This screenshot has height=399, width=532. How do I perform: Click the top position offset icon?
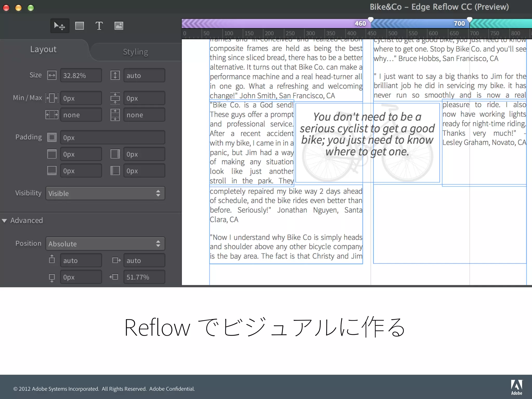tap(52, 259)
